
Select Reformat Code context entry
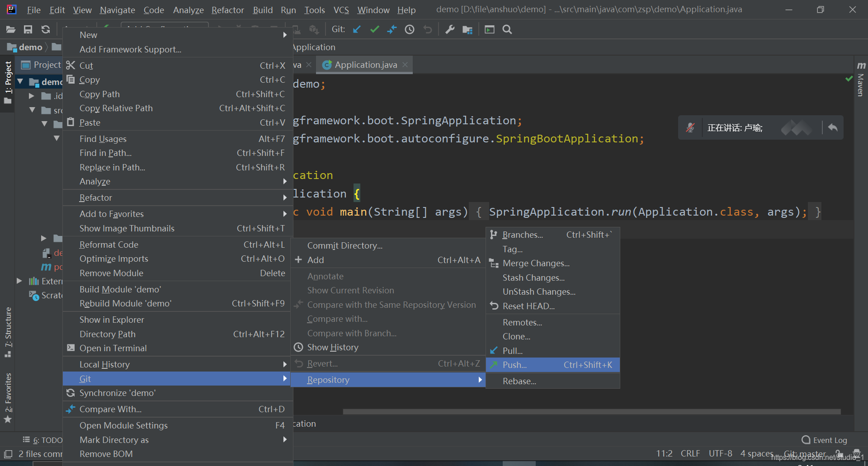[x=177, y=245]
